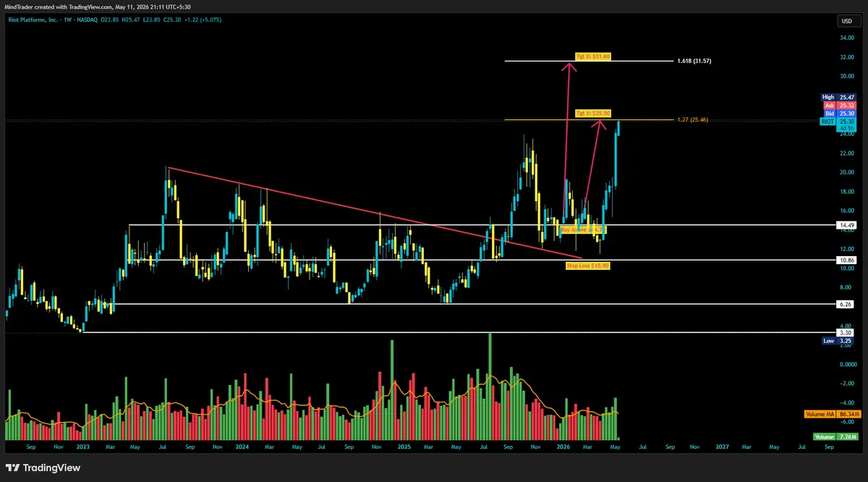Click 32.00 on the price axis

[847, 57]
